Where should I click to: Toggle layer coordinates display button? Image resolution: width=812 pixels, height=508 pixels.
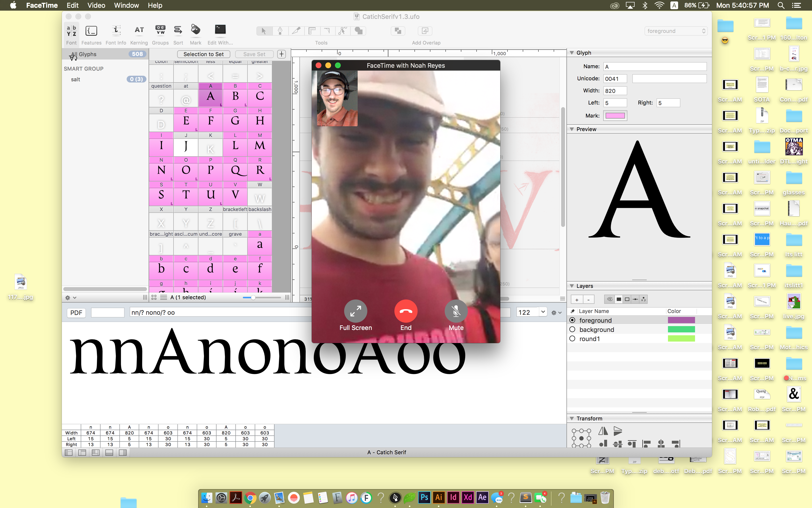[x=643, y=299]
